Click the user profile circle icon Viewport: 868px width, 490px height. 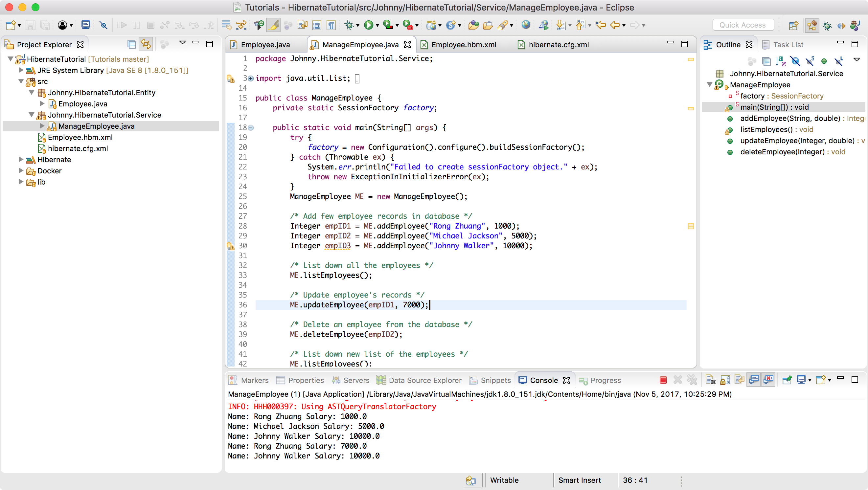(62, 25)
